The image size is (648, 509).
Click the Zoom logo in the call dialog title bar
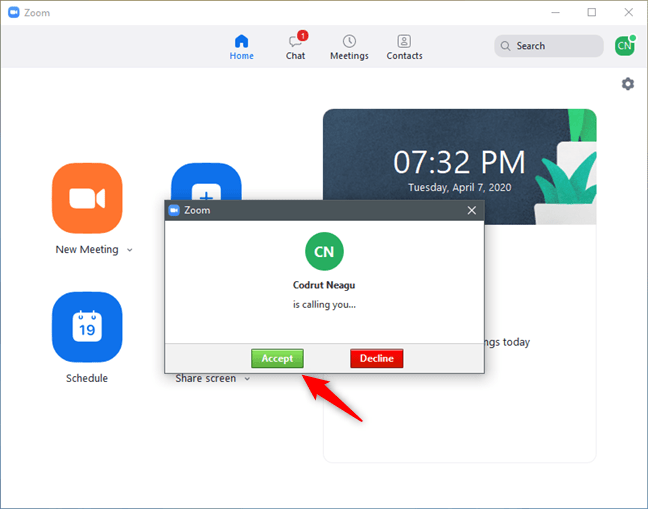[174, 210]
